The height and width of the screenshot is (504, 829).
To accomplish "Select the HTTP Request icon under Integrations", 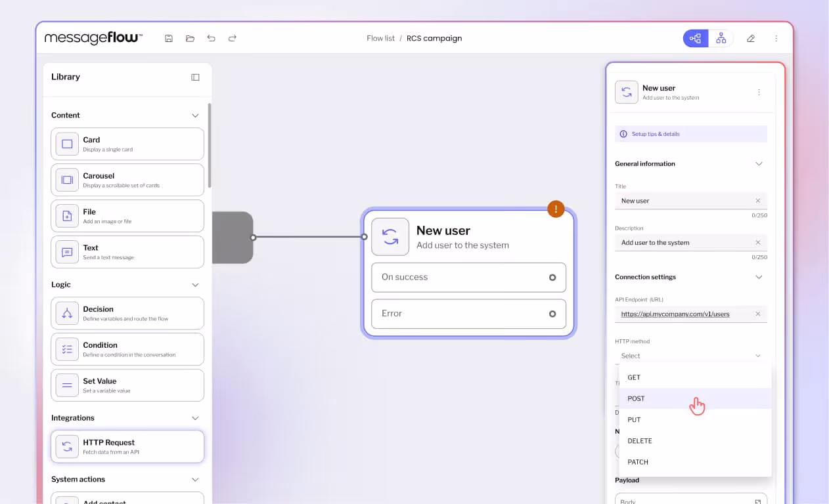I will click(66, 446).
